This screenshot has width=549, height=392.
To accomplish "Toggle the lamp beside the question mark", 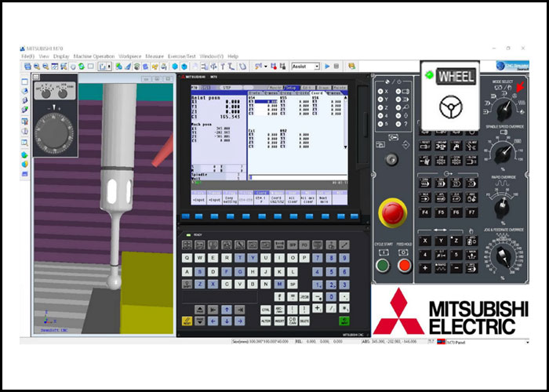I will click(398, 124).
